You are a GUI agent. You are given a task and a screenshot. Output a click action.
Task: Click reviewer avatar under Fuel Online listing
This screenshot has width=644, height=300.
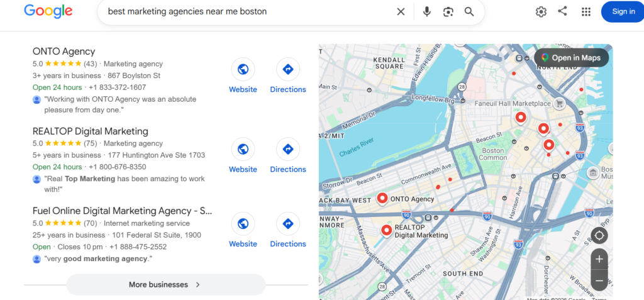[x=36, y=259]
